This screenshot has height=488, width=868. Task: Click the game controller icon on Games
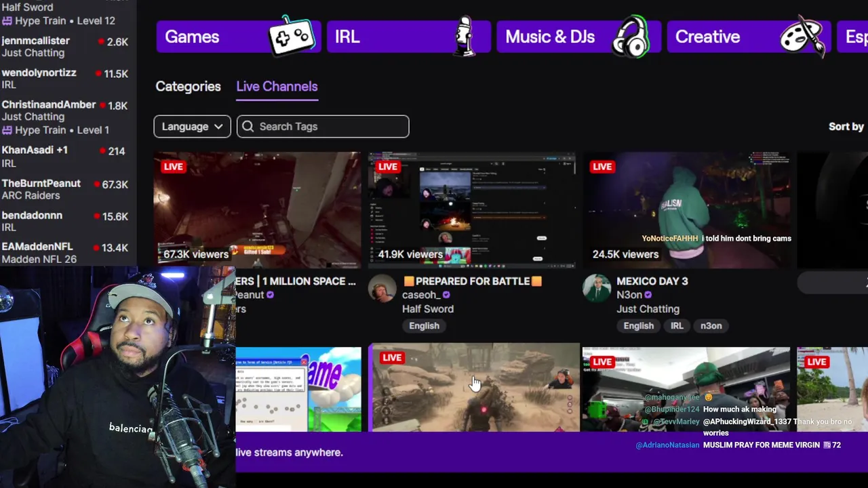[292, 35]
